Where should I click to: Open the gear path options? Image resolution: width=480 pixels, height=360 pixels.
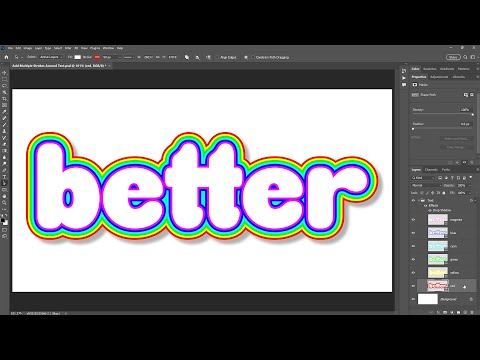point(246,57)
